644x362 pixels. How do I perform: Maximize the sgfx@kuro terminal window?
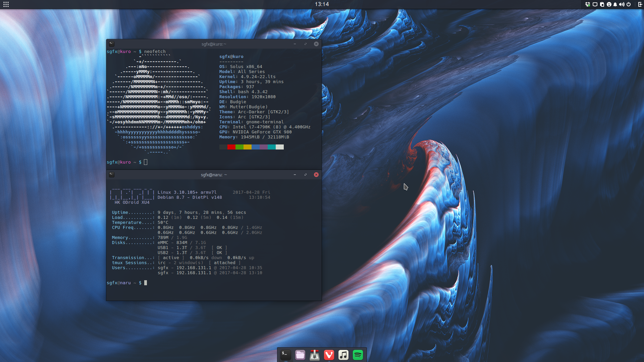(306, 44)
